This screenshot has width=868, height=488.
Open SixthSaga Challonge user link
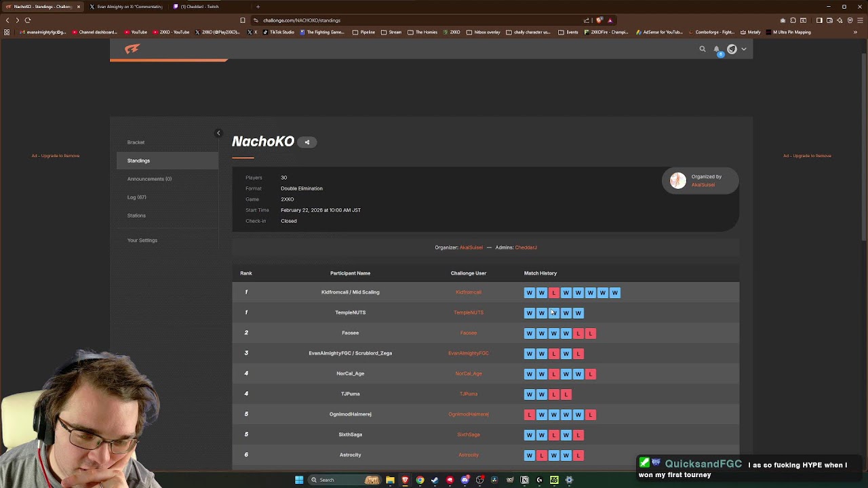tap(469, 434)
